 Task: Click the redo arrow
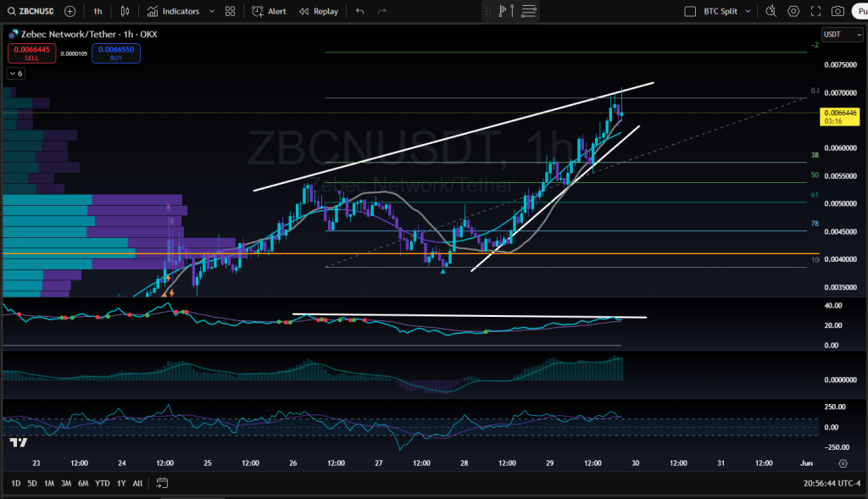click(382, 11)
